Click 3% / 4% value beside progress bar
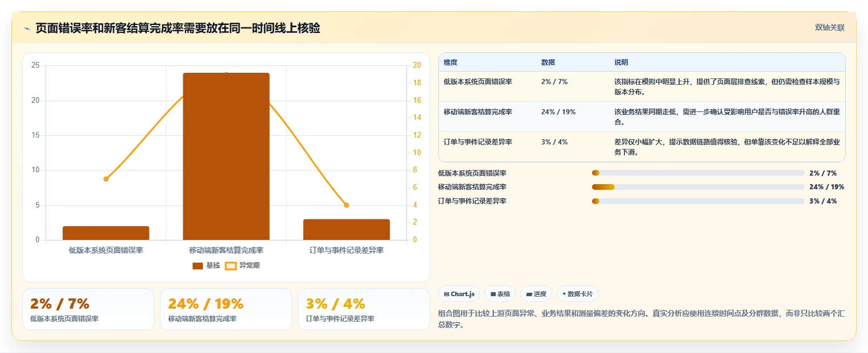The image size is (868, 353). point(822,201)
